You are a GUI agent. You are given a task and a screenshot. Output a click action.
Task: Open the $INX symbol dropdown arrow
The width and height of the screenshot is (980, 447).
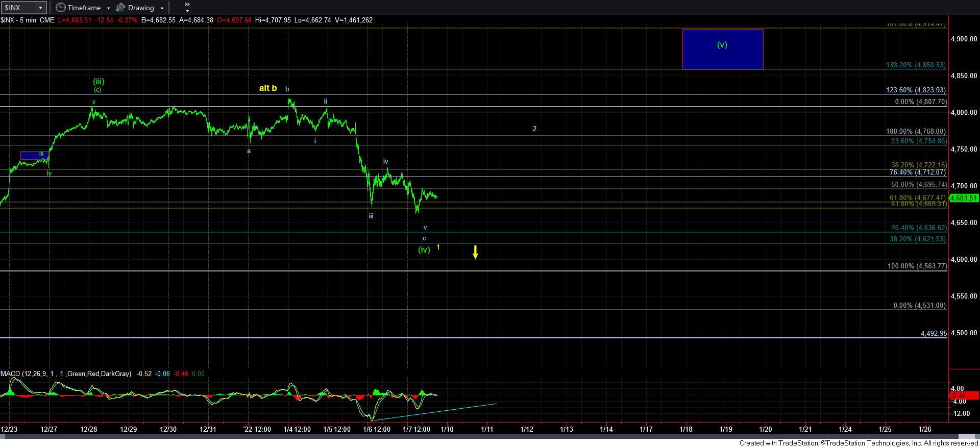click(40, 8)
